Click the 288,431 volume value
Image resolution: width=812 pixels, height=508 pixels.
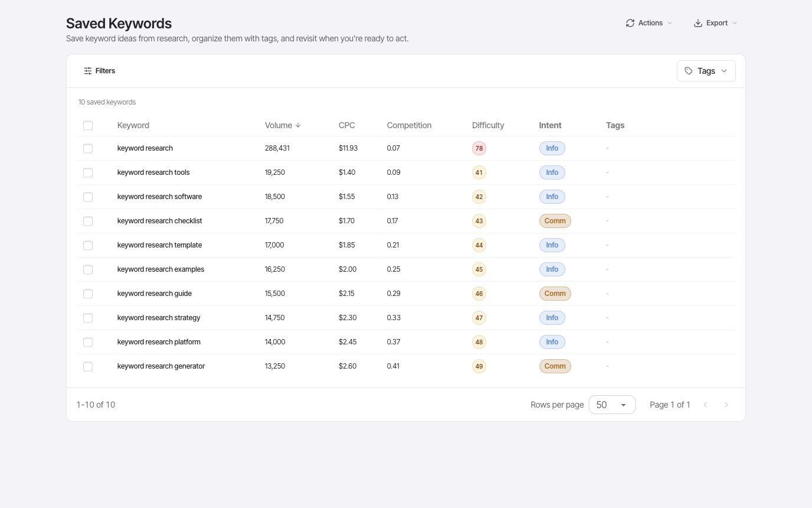click(x=277, y=148)
